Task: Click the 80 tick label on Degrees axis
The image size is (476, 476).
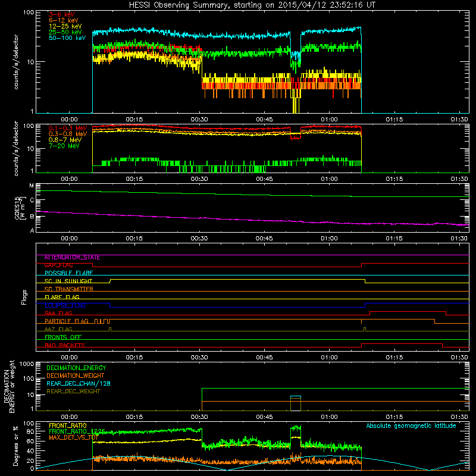Action: [x=30, y=431]
